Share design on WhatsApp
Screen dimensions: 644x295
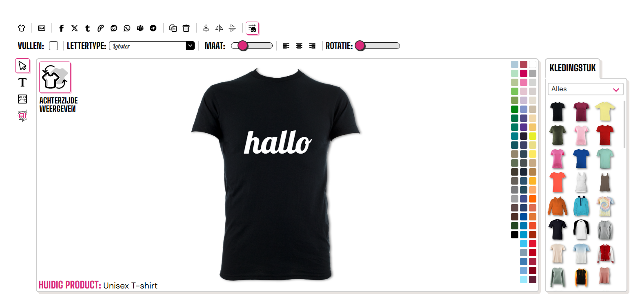point(127,28)
